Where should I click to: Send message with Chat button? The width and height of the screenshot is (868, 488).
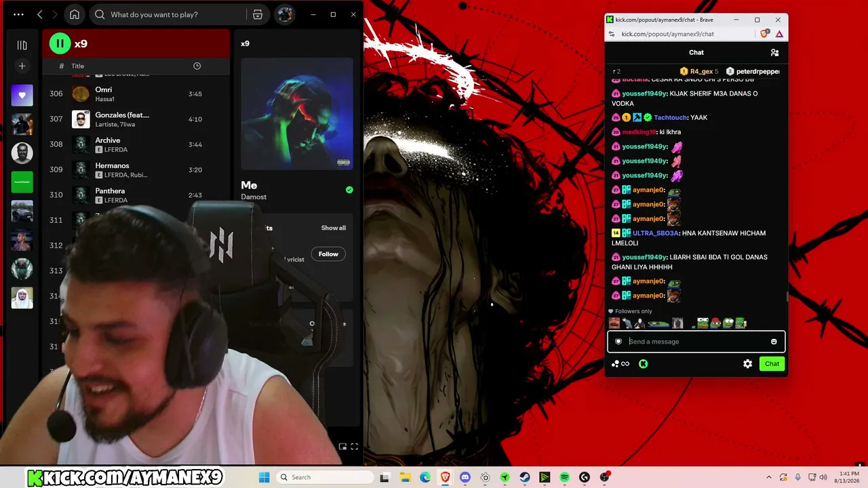pos(772,364)
